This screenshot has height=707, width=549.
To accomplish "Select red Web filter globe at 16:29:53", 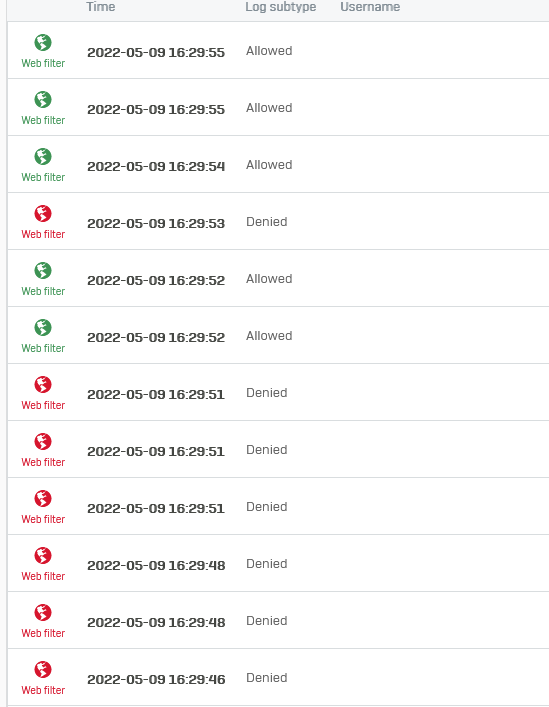I will pos(43,213).
